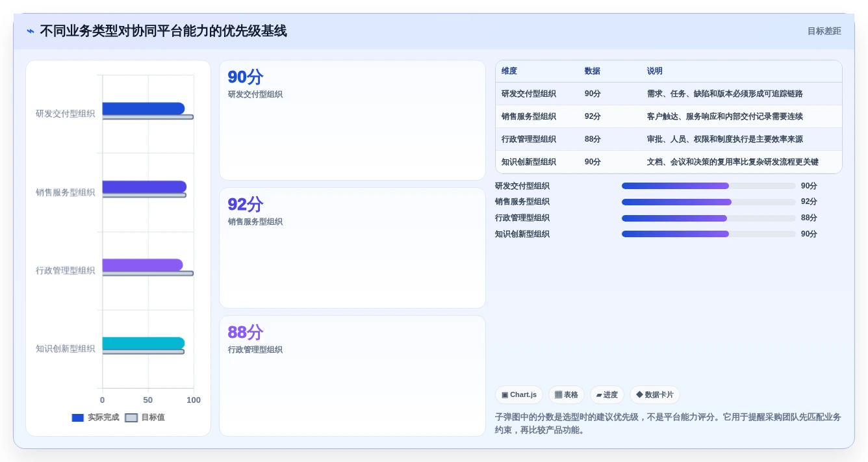Click the page title 不同业务类型对协同平台能力的优先级基线

coord(163,31)
